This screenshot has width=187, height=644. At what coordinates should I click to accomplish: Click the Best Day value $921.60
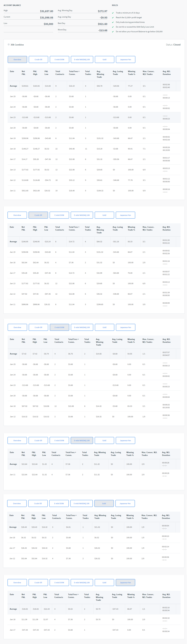tap(102, 24)
